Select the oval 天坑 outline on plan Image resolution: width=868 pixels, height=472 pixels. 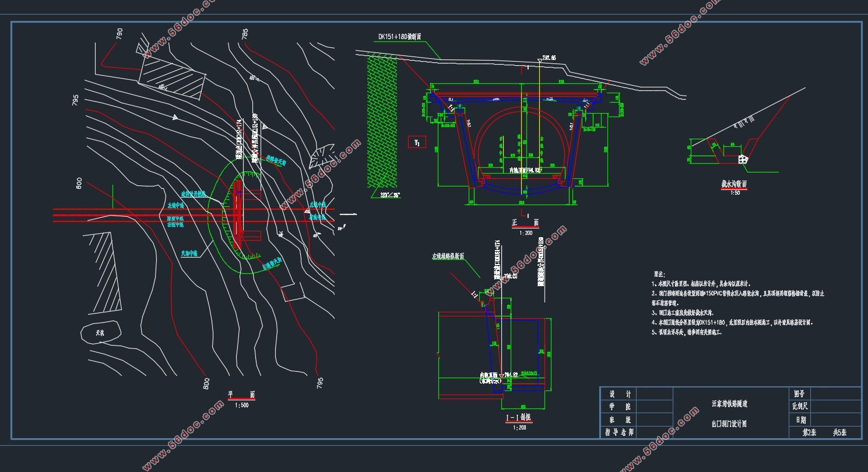(x=100, y=333)
